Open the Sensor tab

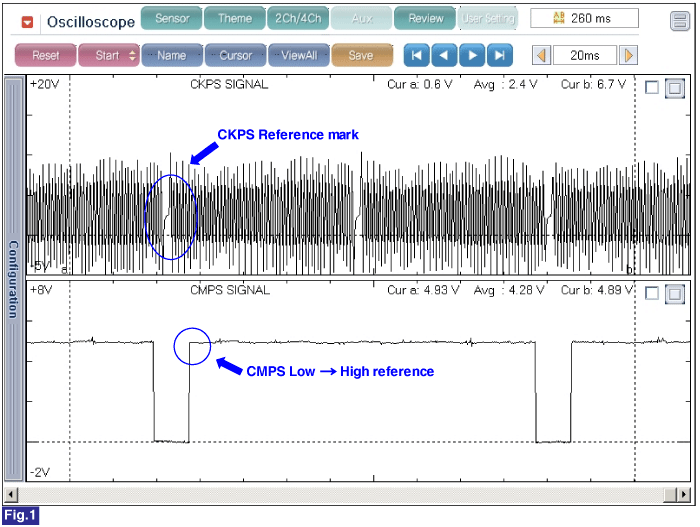pos(172,18)
